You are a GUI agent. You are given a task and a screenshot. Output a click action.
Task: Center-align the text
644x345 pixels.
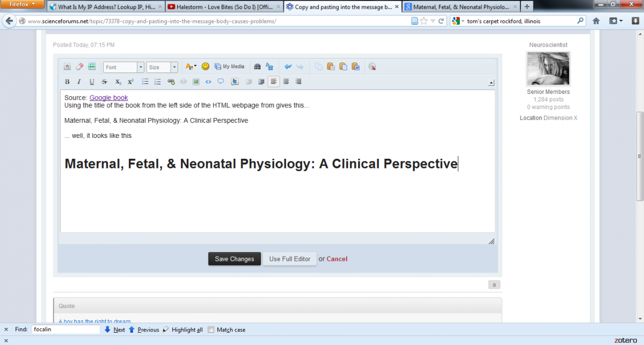pyautogui.click(x=286, y=82)
